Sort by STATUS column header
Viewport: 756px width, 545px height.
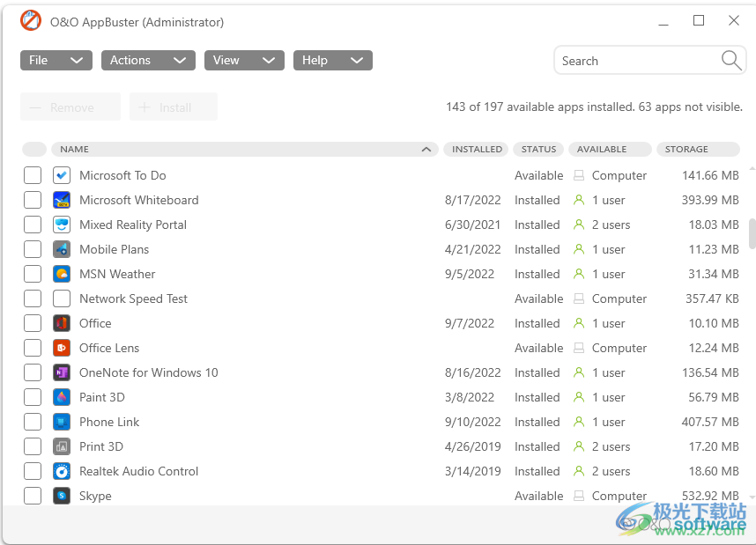pyautogui.click(x=538, y=150)
